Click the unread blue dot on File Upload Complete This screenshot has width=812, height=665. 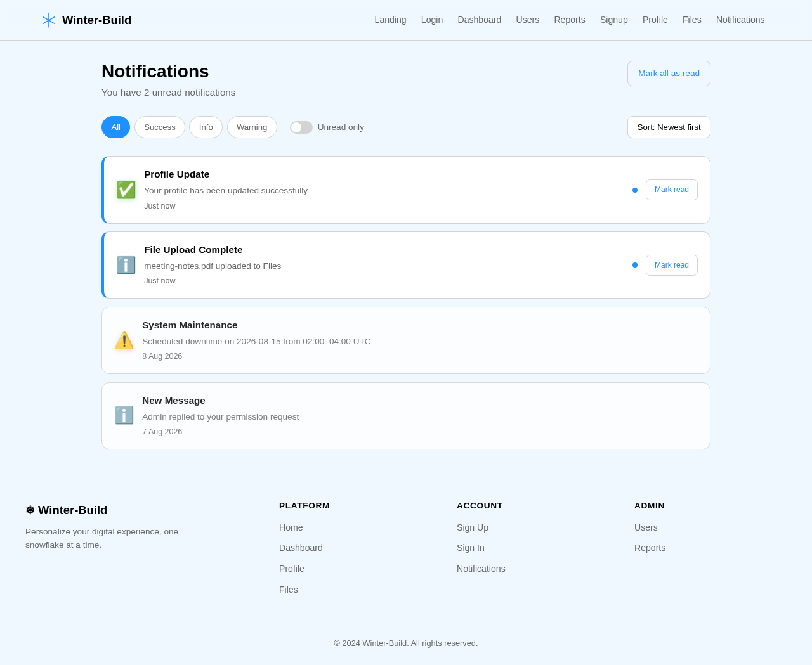click(x=635, y=265)
